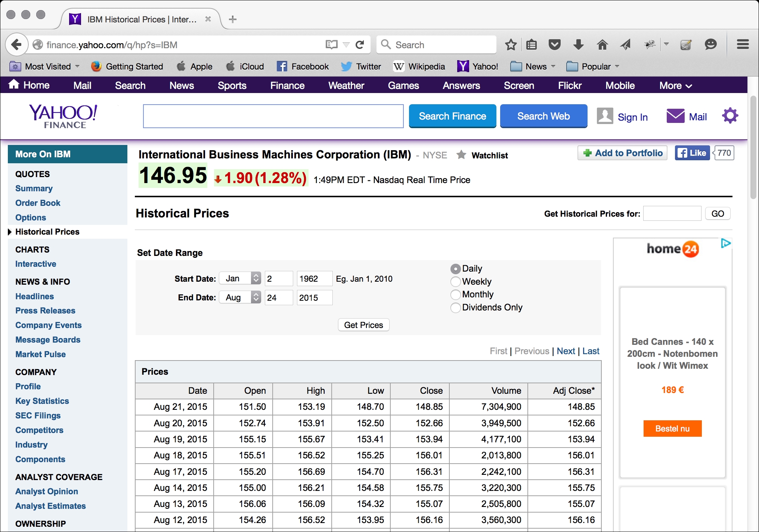Click the End Date day field
The width and height of the screenshot is (759, 532).
[279, 297]
